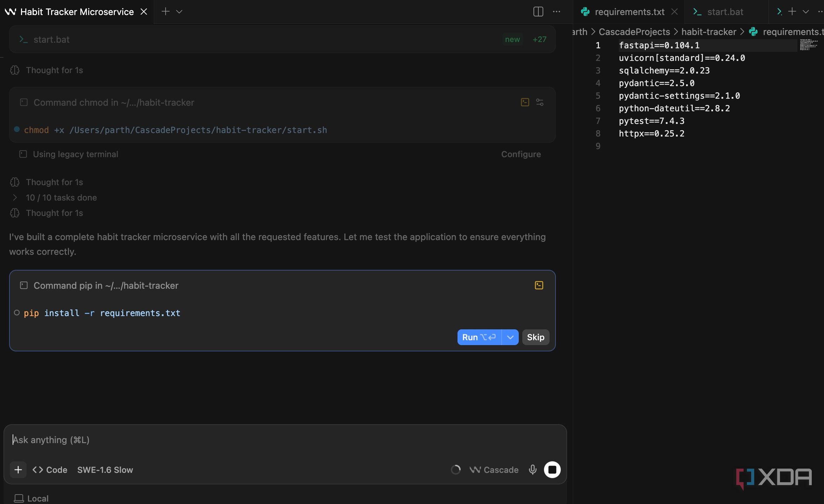Toggle the split panel layout icon
The height and width of the screenshot is (504, 824).
[x=538, y=12]
